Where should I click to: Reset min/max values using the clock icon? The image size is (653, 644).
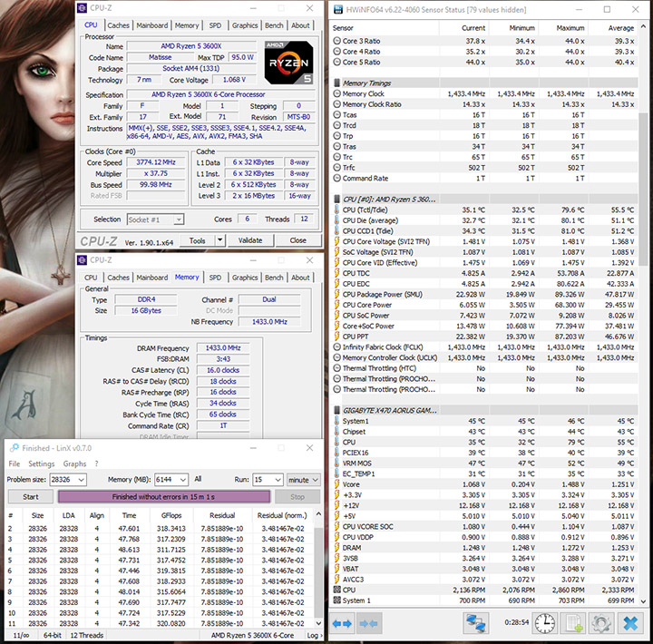pyautogui.click(x=545, y=623)
